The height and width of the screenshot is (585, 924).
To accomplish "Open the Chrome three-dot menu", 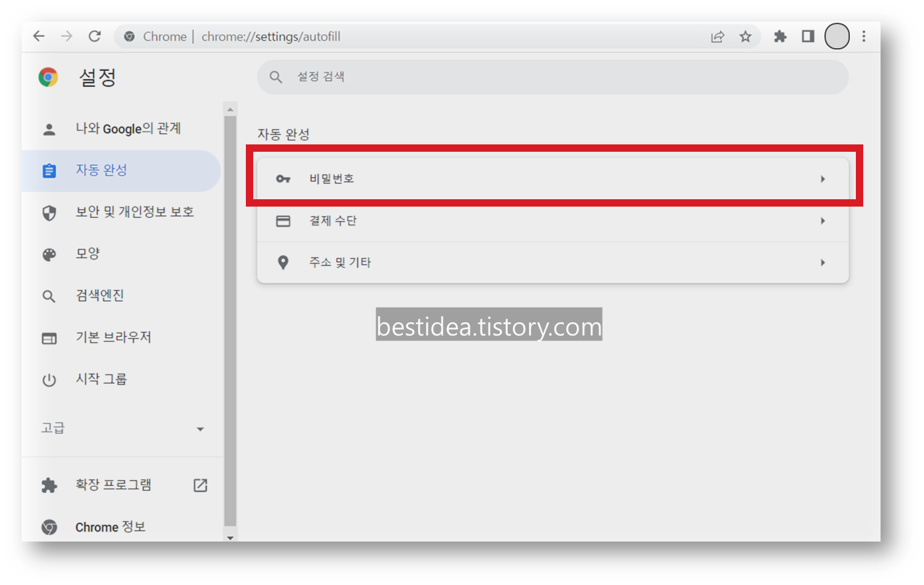I will [x=864, y=36].
